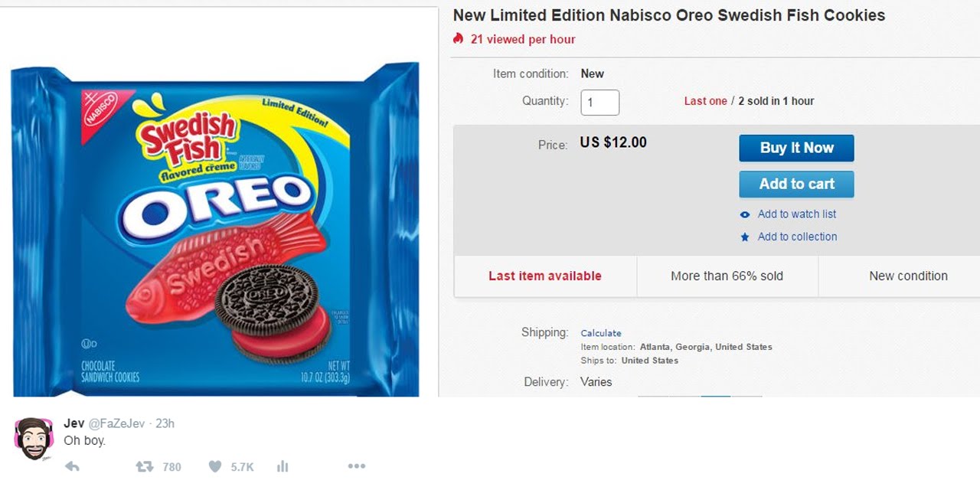Click the Oreo Swedish Fish Cookies listing title

[668, 15]
